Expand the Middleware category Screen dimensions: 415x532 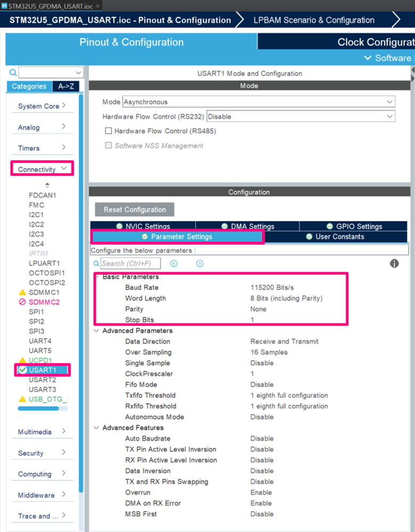[x=42, y=495]
